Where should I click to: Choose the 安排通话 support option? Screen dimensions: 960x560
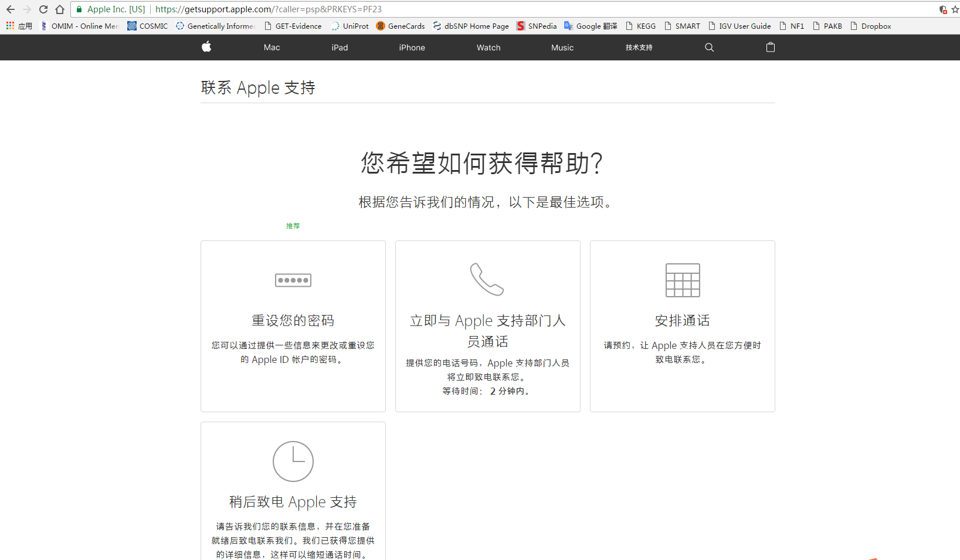tap(682, 320)
